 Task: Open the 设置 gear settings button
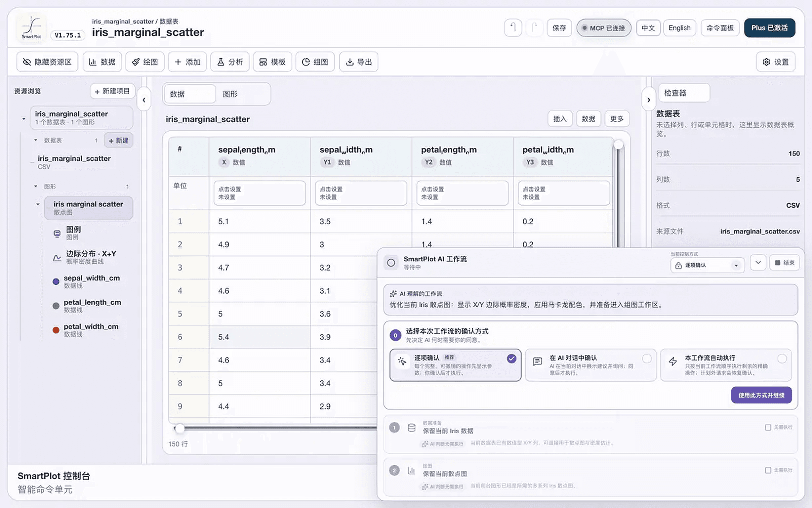776,62
